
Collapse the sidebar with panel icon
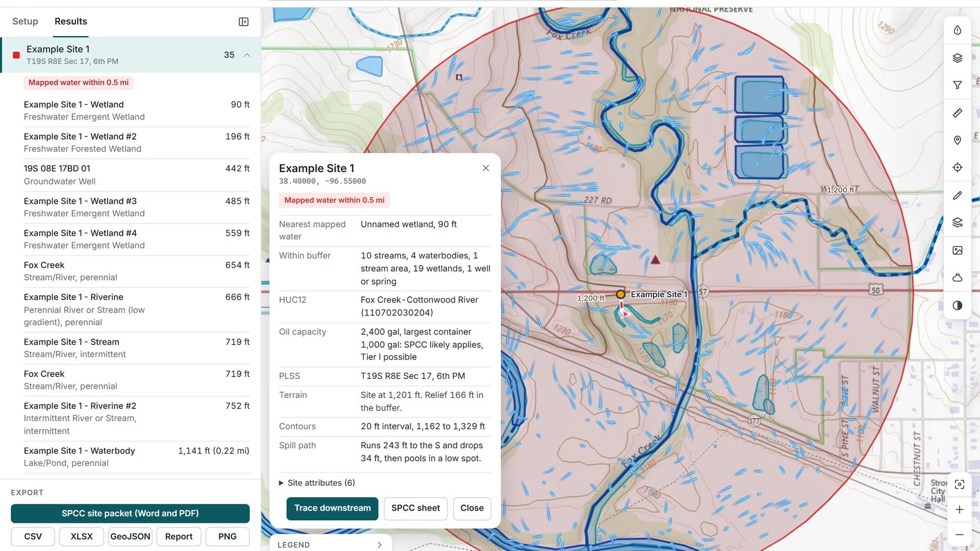243,22
